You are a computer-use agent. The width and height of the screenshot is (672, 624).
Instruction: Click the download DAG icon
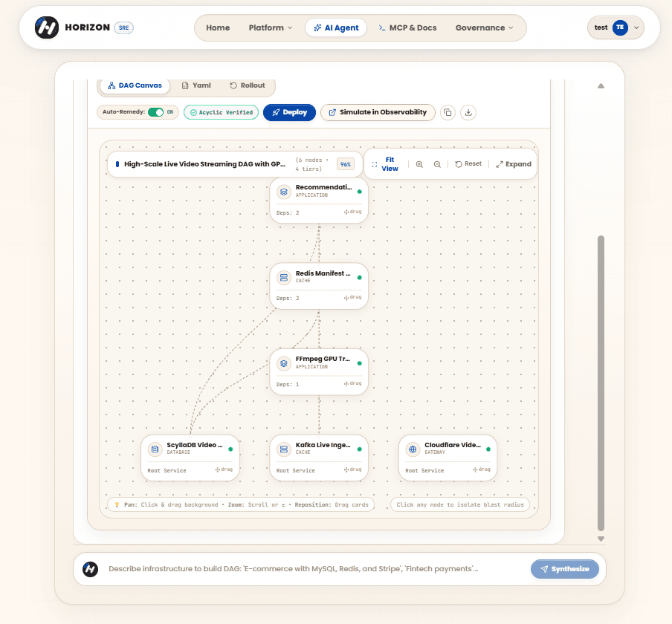click(x=468, y=113)
